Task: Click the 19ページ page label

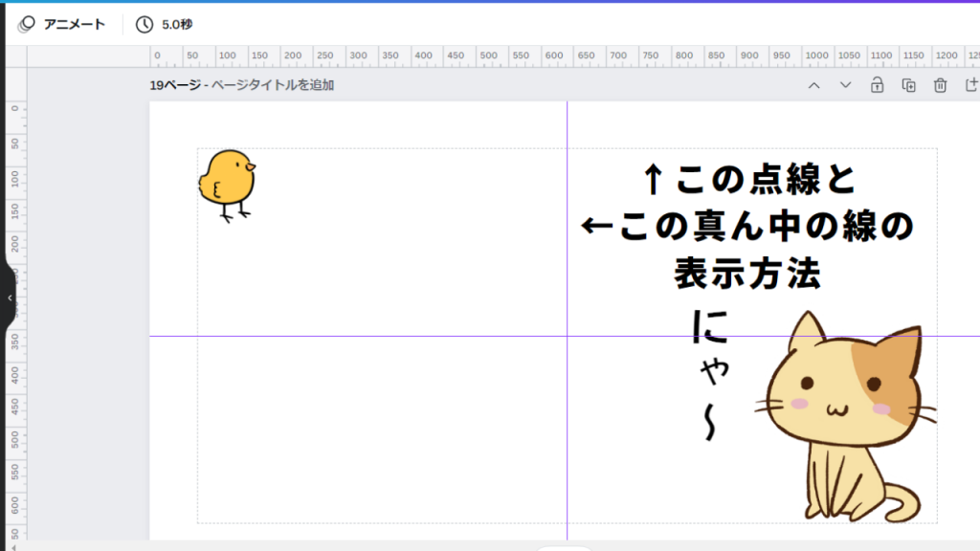Action: 175,85
